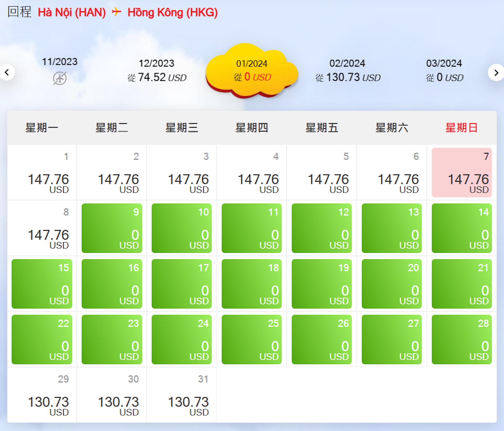
Task: Pick January 31 at 130.73 USD
Action: [182, 395]
